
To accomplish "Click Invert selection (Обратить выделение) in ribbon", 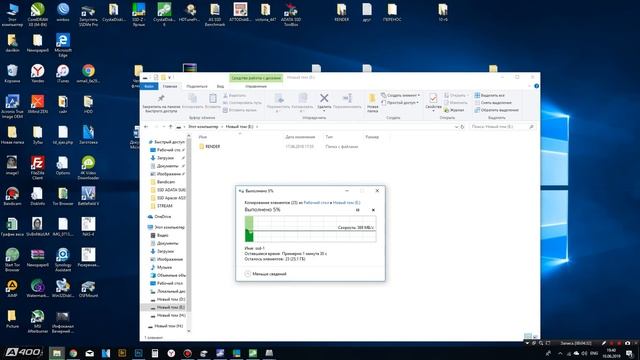I will pyautogui.click(x=496, y=110).
